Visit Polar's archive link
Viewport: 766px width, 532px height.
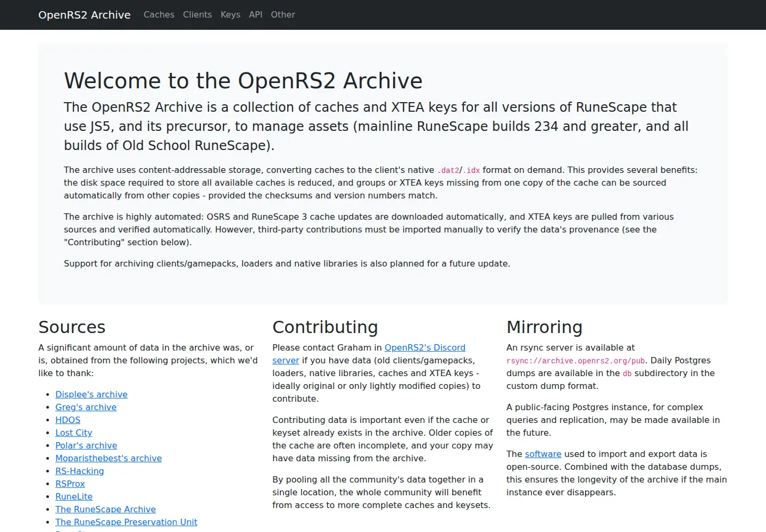pos(86,445)
